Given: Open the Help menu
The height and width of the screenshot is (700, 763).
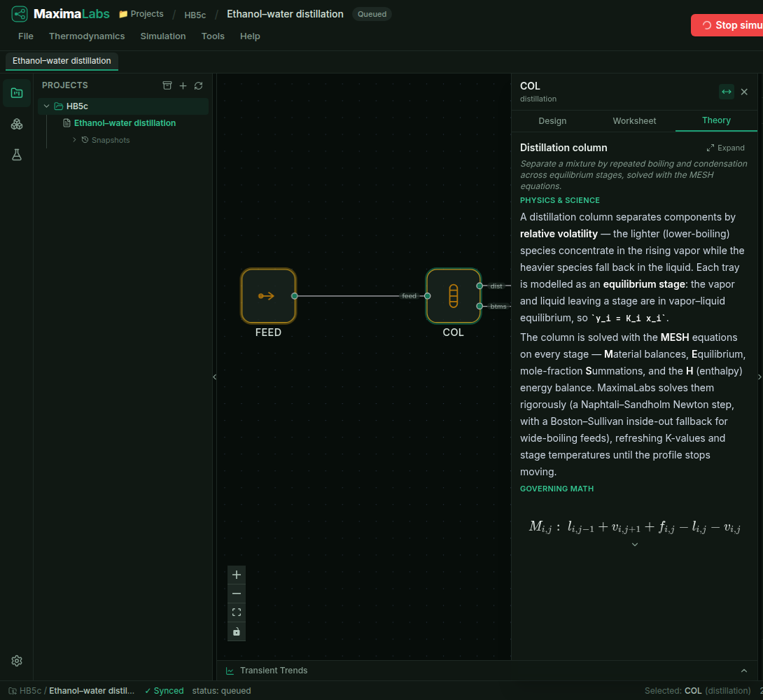Looking at the screenshot, I should point(250,36).
